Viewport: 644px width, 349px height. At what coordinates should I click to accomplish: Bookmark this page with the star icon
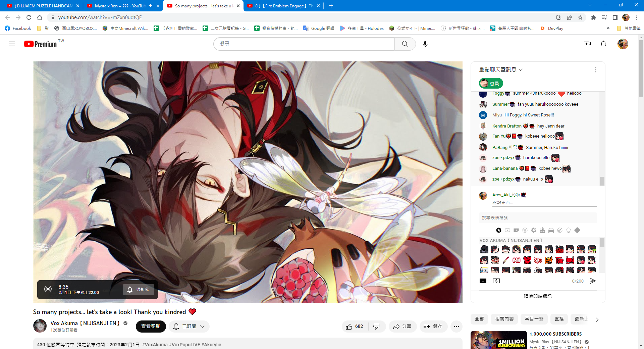[580, 17]
